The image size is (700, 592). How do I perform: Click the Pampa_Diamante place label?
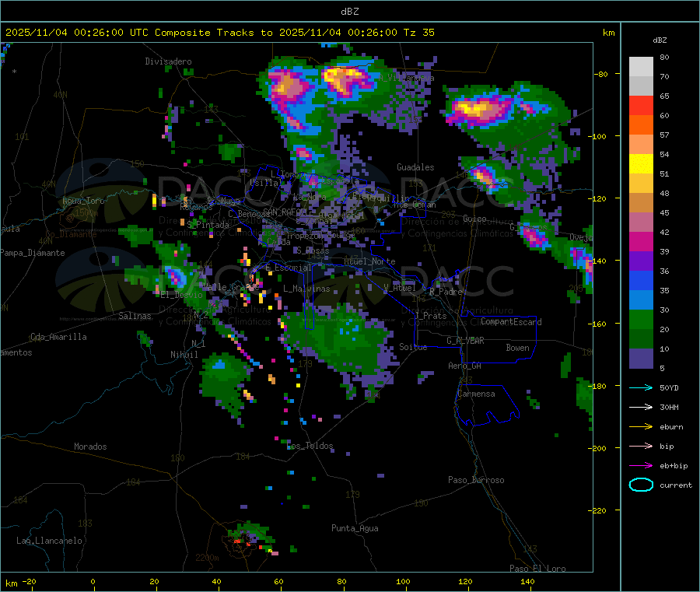[x=33, y=253]
